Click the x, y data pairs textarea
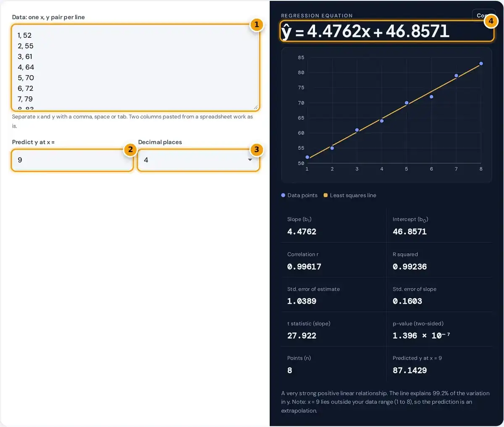 click(135, 68)
